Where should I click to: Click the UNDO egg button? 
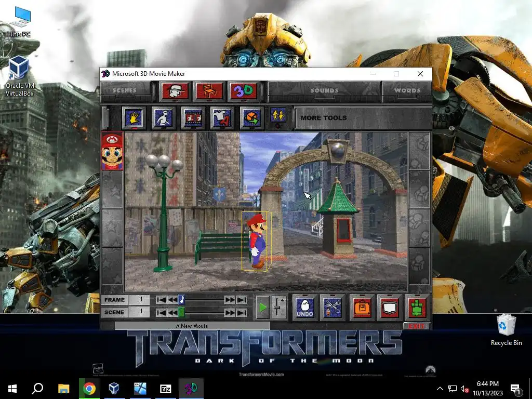tap(305, 308)
